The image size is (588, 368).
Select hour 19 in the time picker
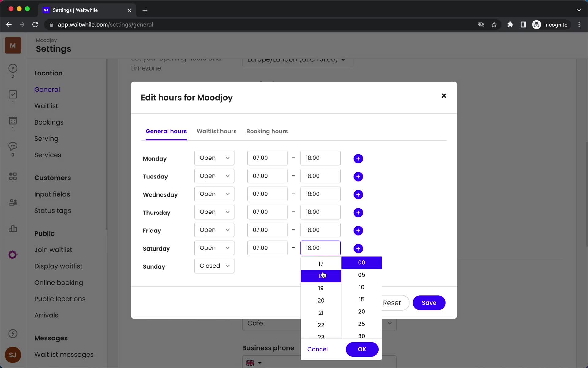click(x=321, y=288)
